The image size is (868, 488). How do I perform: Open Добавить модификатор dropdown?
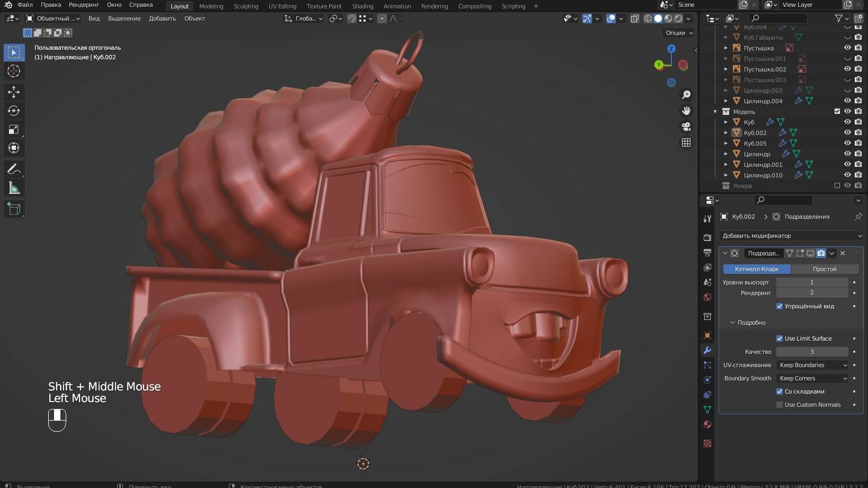click(x=791, y=236)
